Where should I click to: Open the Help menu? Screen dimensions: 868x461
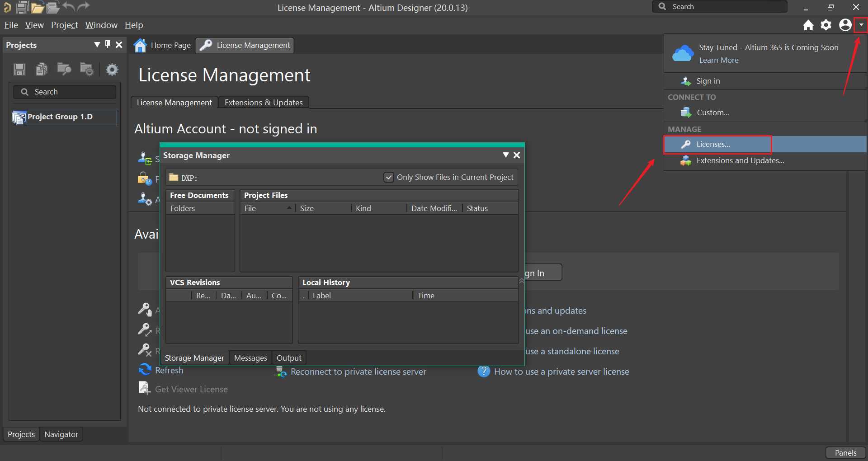[x=134, y=25]
